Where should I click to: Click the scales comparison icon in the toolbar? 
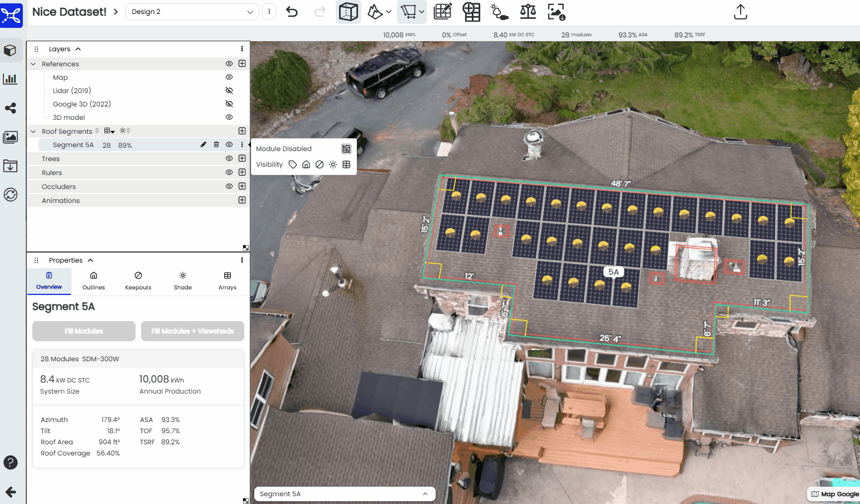coord(528,11)
